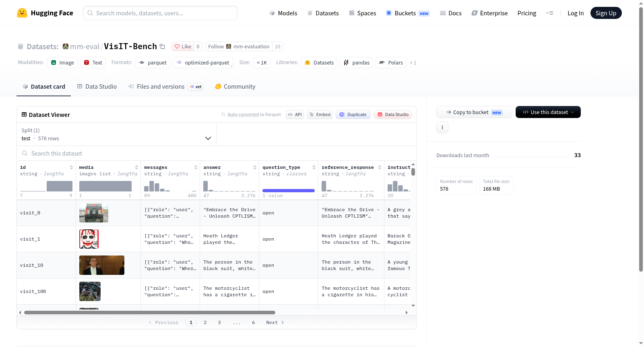Select the Image modality tag
This screenshot has height=347, width=644.
tap(62, 62)
